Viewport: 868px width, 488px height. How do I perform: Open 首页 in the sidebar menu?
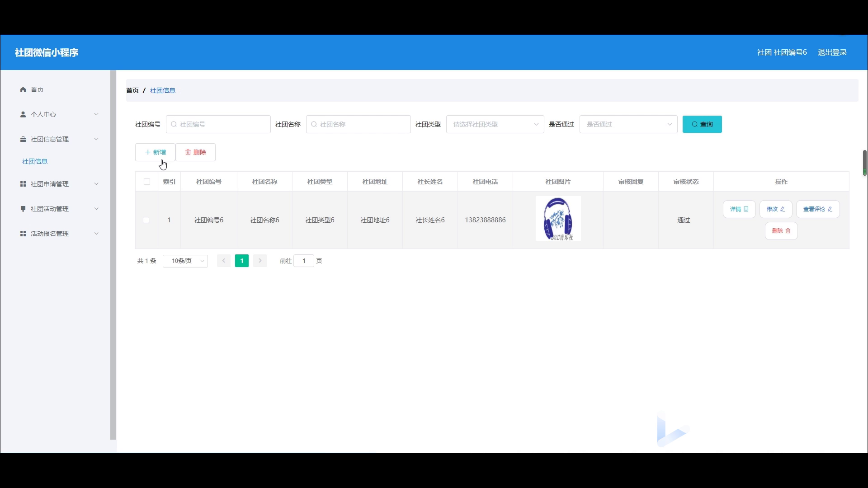(37, 89)
